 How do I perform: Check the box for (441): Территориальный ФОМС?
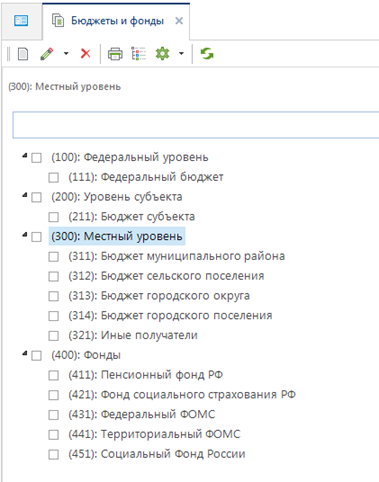53,435
